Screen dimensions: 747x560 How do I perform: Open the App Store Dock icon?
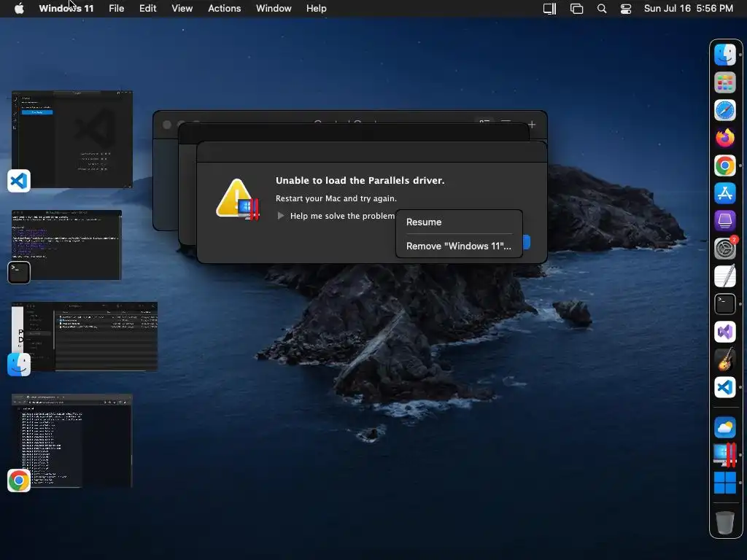724,193
